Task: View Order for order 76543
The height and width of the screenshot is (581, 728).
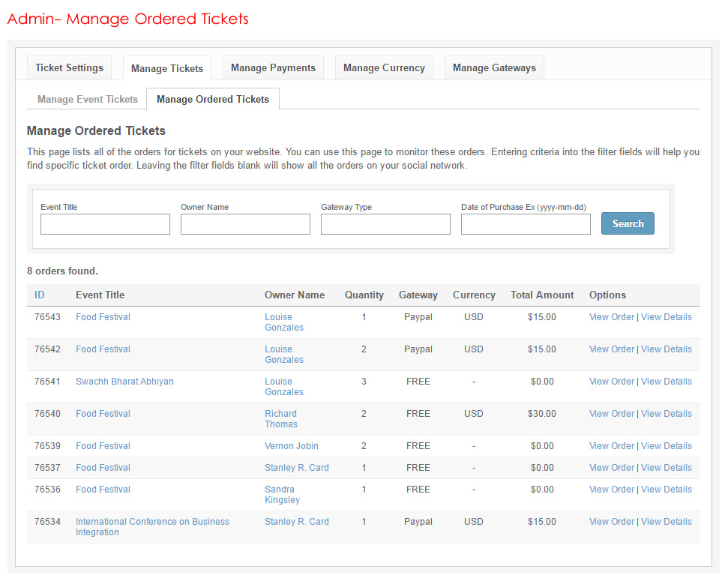Action: point(611,317)
